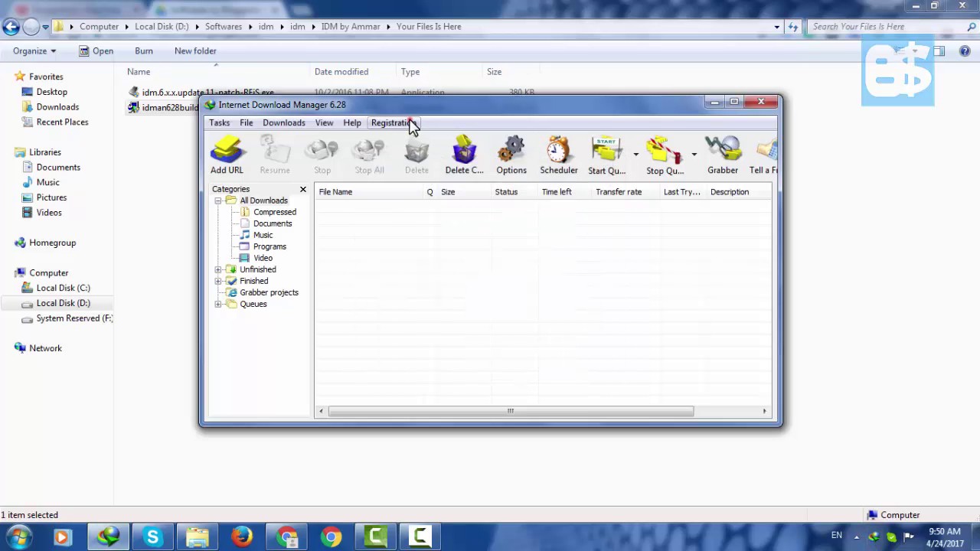This screenshot has height=551, width=980.
Task: Click the Delete Completed toolbar icon
Action: pos(464,155)
